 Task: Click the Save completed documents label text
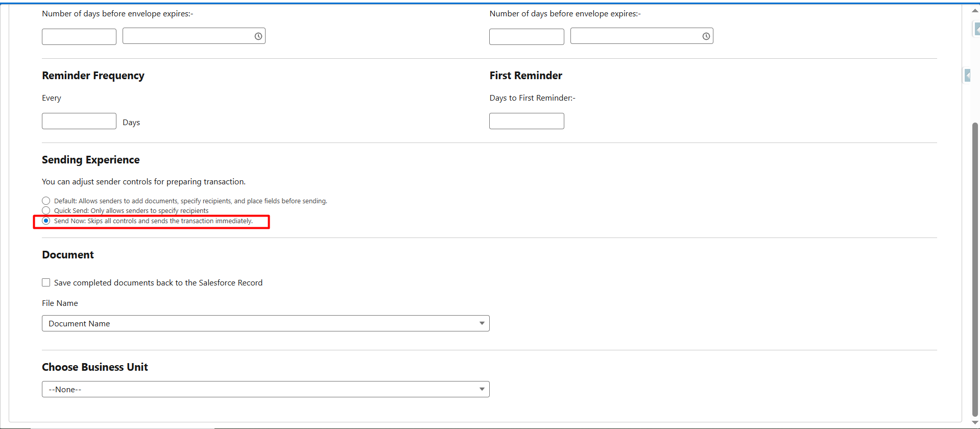(158, 283)
